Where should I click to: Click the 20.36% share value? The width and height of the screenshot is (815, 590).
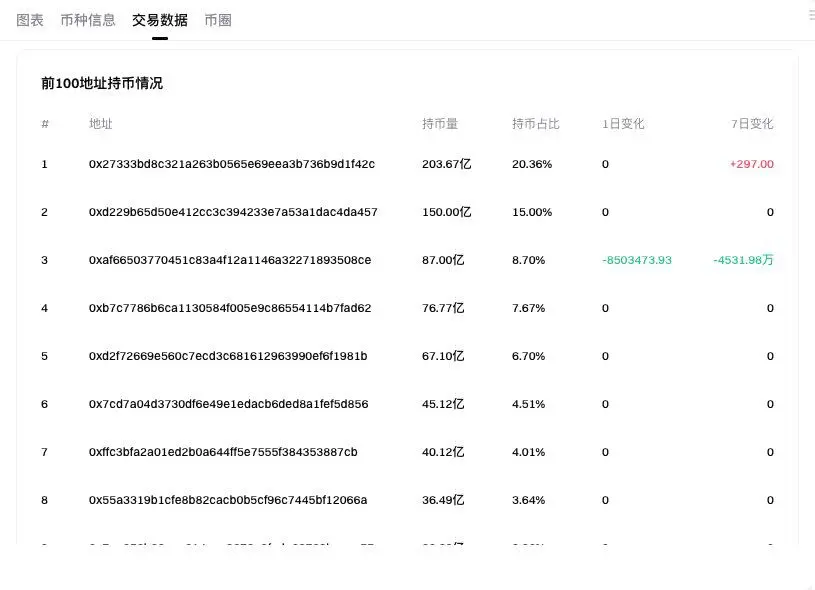532,164
